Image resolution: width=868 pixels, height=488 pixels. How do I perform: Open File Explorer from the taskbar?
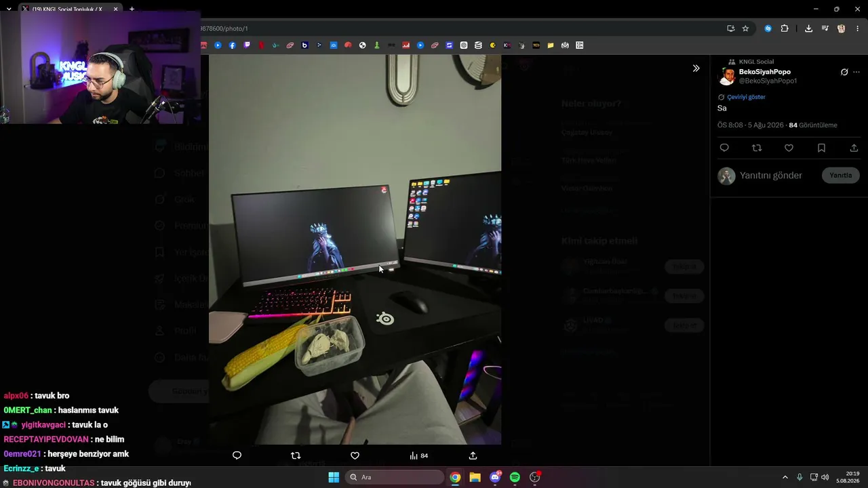pos(475,477)
